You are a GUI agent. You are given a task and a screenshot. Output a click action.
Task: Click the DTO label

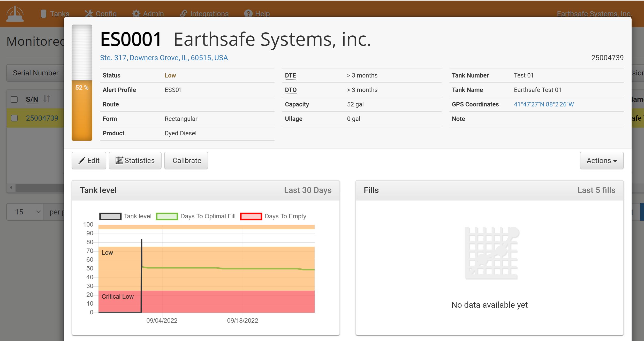(291, 90)
